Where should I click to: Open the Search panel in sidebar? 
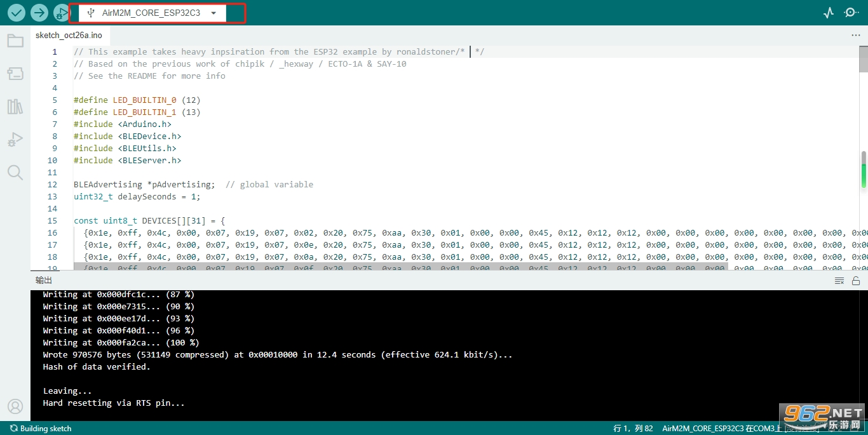[x=15, y=173]
